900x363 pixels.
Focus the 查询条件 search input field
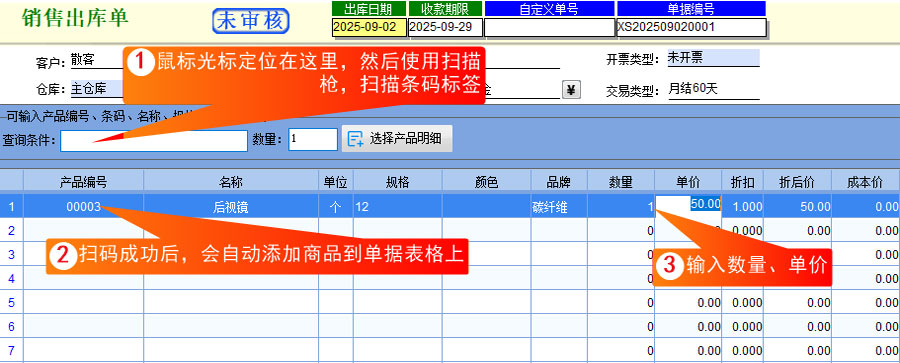point(154,141)
